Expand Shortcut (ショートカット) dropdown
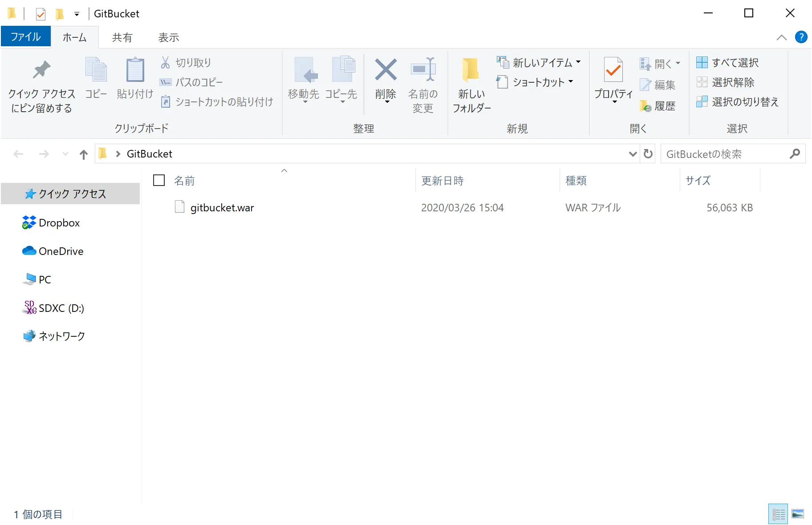Viewport: 812px width, 525px height. [571, 82]
